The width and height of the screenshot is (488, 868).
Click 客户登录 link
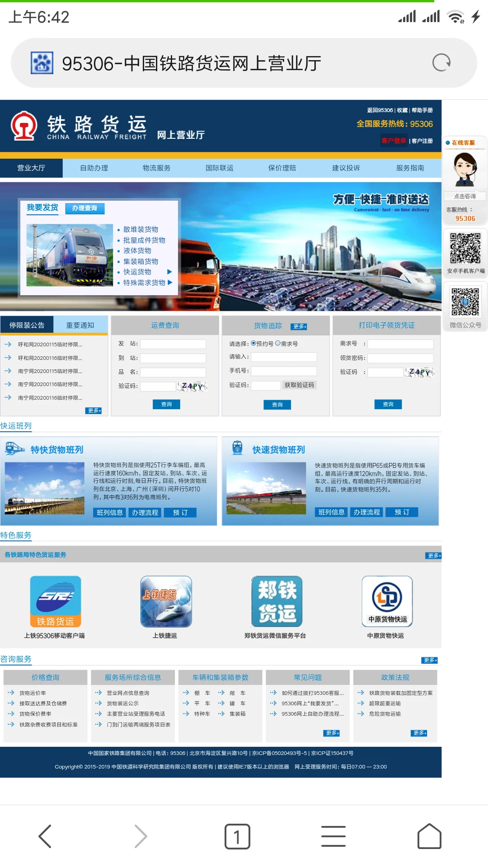pos(394,141)
